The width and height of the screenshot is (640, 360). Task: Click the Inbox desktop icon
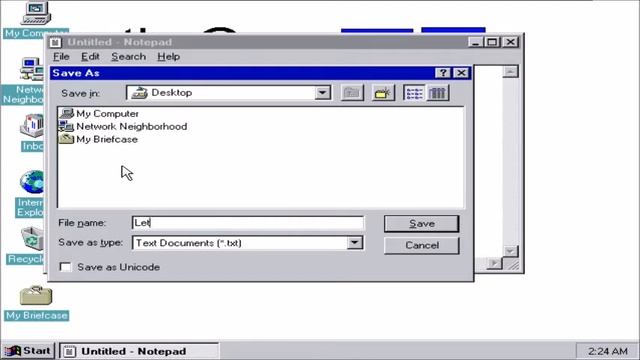click(x=32, y=133)
